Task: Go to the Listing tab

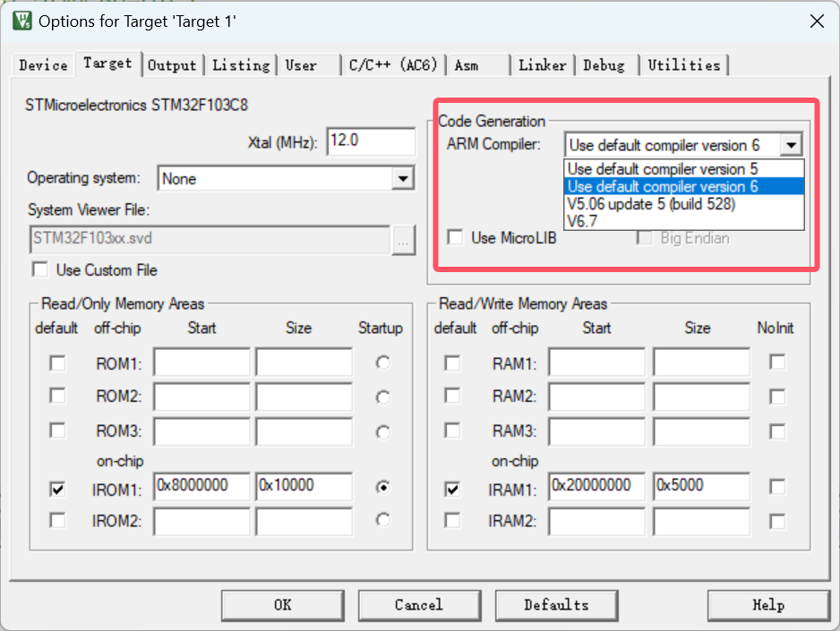Action: point(241,65)
